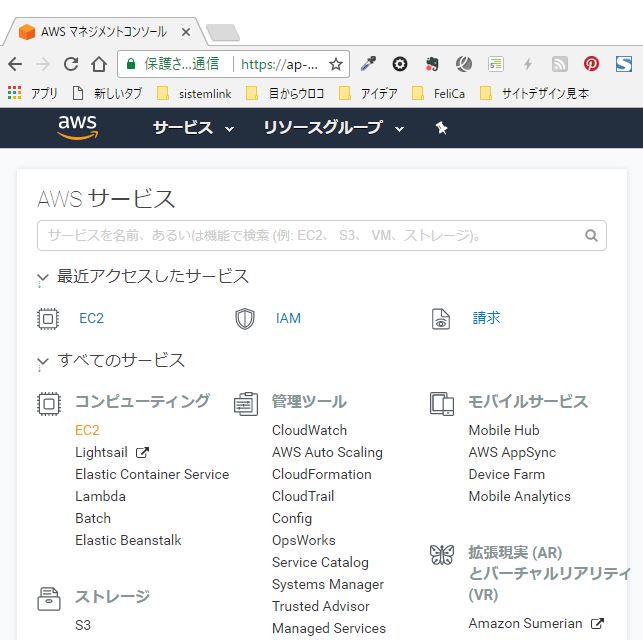The image size is (643, 640).
Task: Open the apps grid in the bookmarks bar
Action: [x=14, y=93]
